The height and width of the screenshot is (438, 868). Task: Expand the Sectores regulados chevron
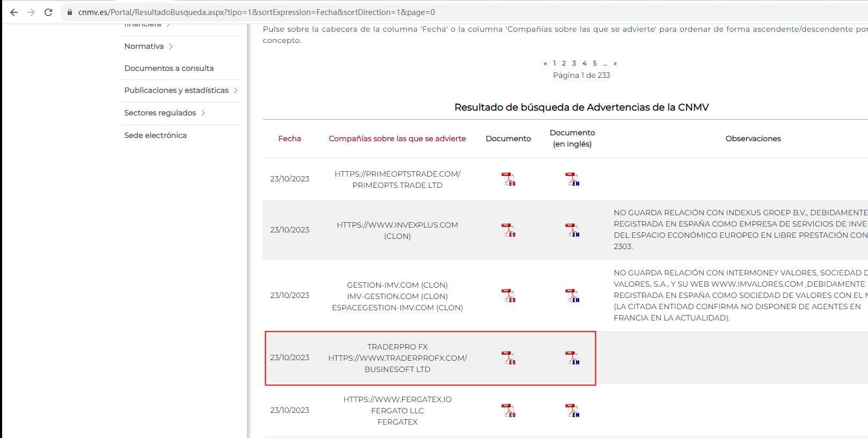click(203, 113)
